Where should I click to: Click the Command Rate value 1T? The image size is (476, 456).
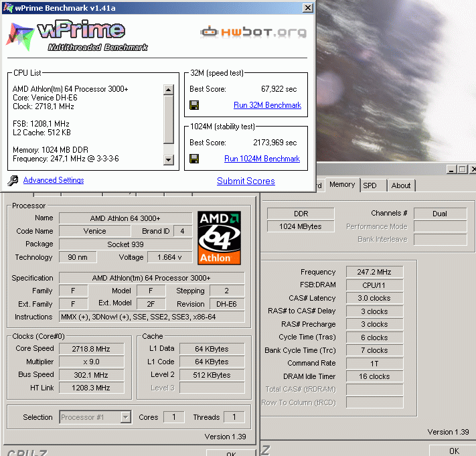click(x=374, y=364)
